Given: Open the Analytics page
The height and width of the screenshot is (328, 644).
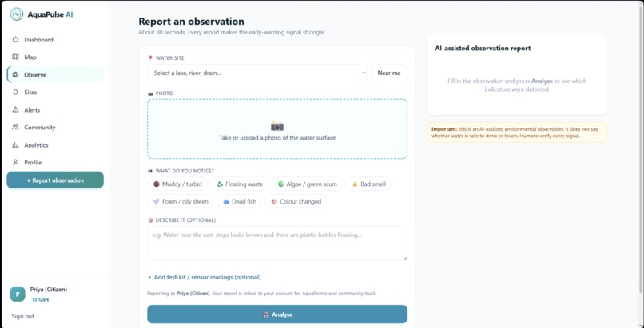Looking at the screenshot, I should (55, 145).
